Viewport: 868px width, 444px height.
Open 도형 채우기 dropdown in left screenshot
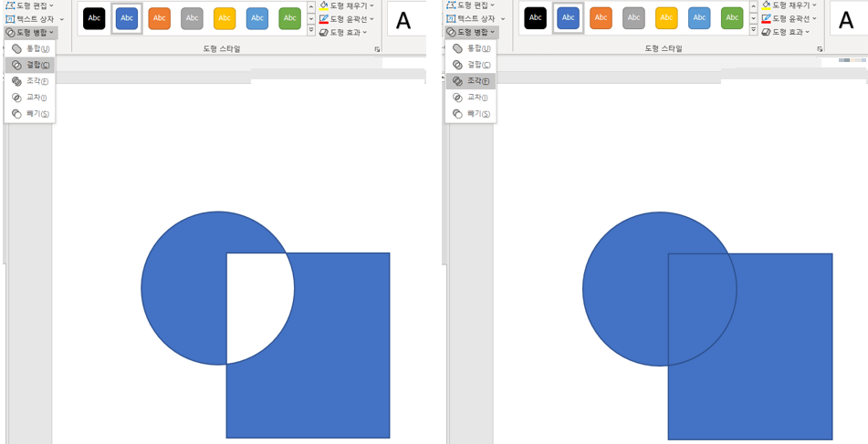347,5
